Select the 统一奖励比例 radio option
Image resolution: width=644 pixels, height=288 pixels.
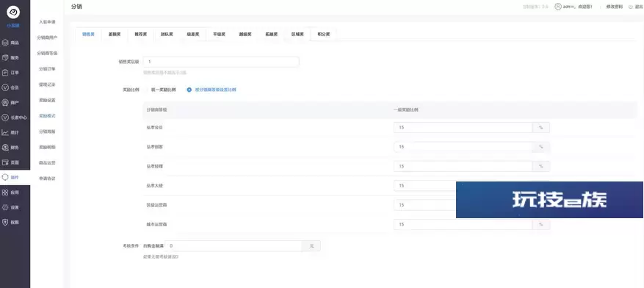160,90
